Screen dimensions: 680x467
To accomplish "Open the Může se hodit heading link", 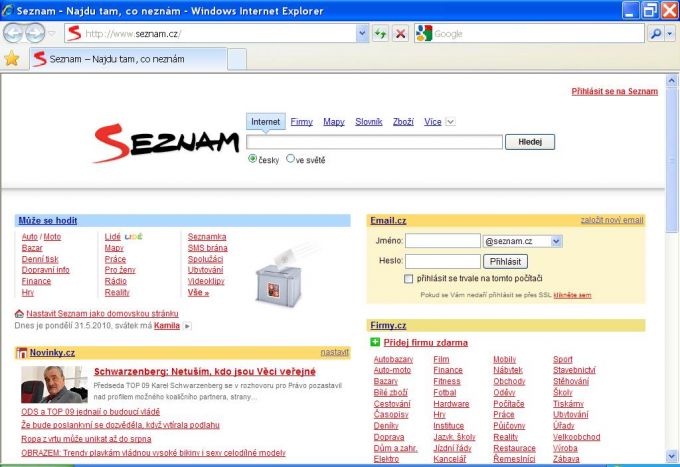I will [x=48, y=220].
